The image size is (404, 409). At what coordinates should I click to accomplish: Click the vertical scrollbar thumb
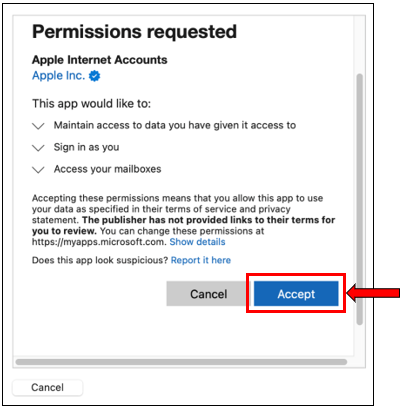pyautogui.click(x=359, y=199)
